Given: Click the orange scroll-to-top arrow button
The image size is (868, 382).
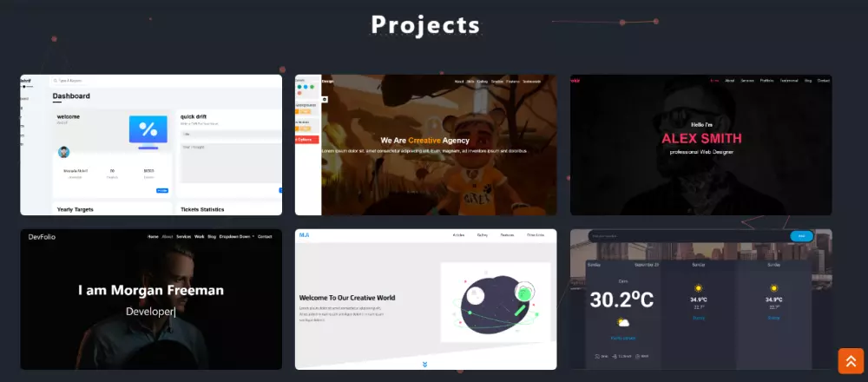Looking at the screenshot, I should pyautogui.click(x=851, y=361).
